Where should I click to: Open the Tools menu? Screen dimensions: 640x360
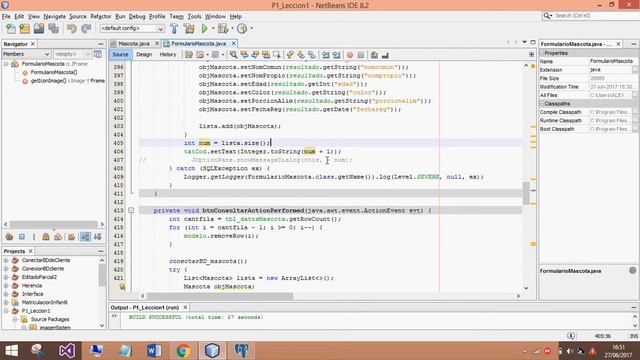tap(194, 16)
